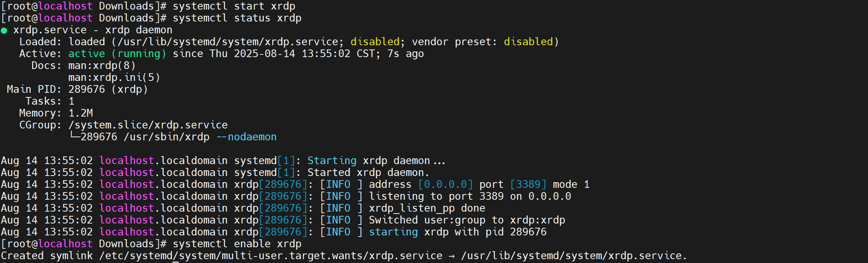
Task: Click the "systemctl status xrdp" command
Action: point(237,18)
